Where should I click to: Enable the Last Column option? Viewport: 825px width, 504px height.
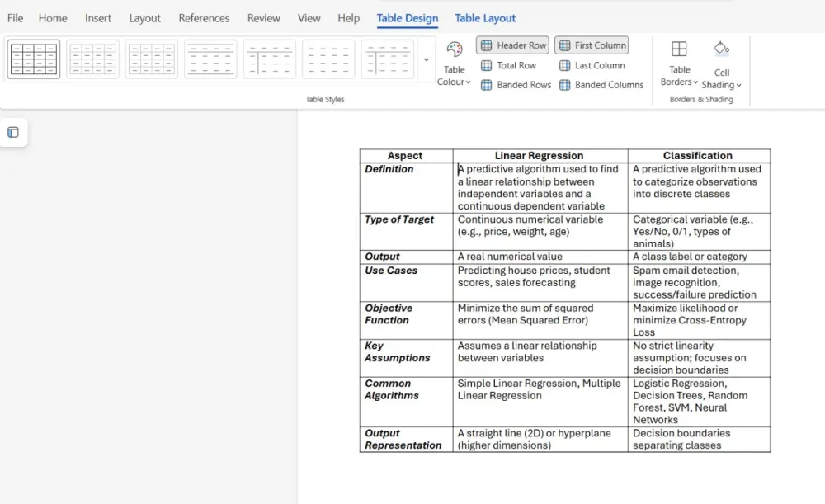pyautogui.click(x=592, y=65)
